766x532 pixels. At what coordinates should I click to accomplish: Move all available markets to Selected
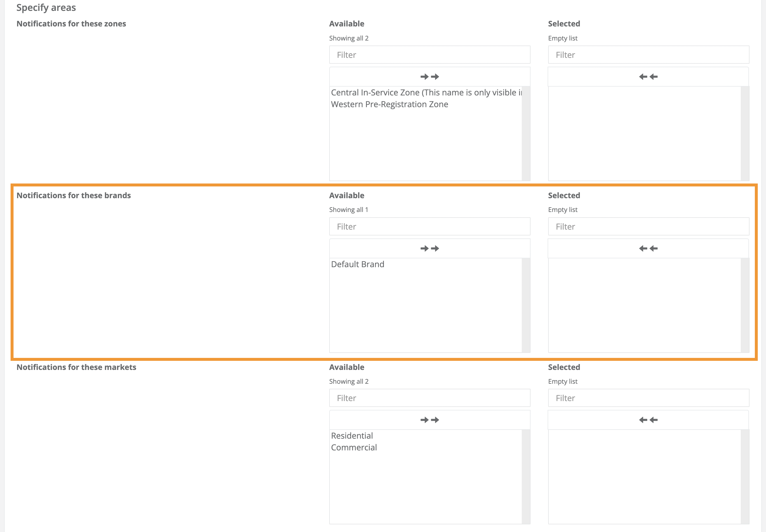[x=429, y=420]
